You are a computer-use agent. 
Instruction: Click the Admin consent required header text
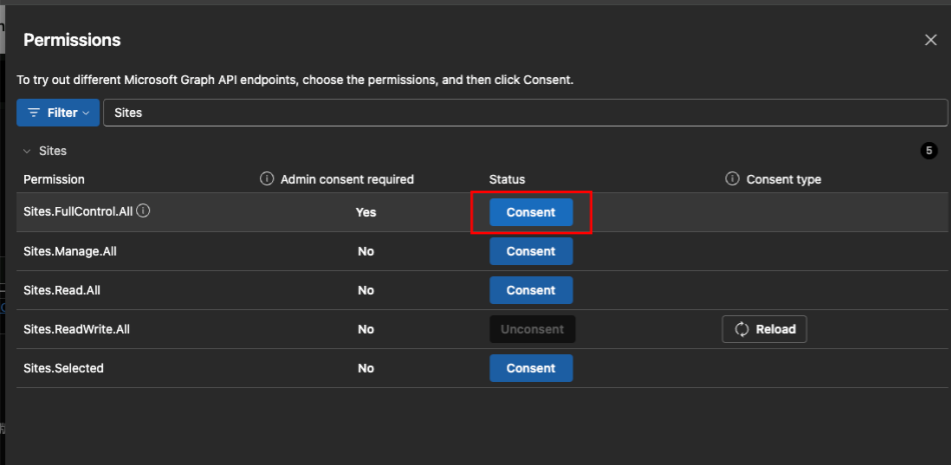[347, 179]
